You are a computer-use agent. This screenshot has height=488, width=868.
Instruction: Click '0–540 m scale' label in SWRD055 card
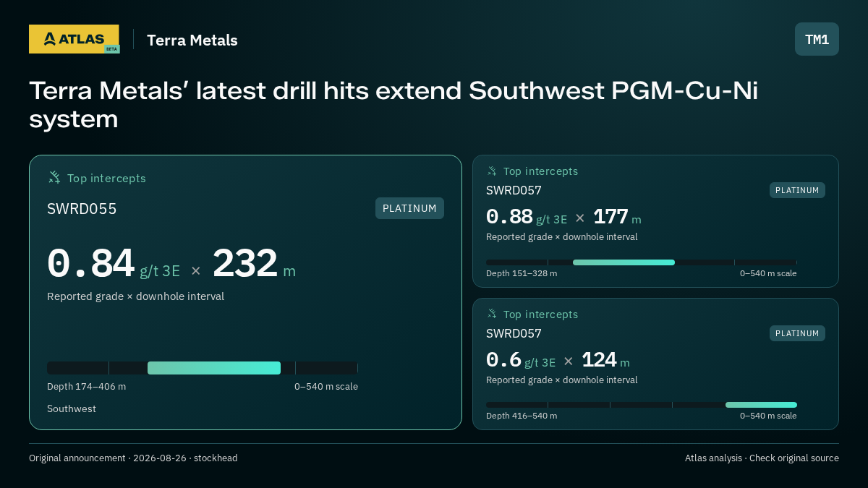pos(326,387)
